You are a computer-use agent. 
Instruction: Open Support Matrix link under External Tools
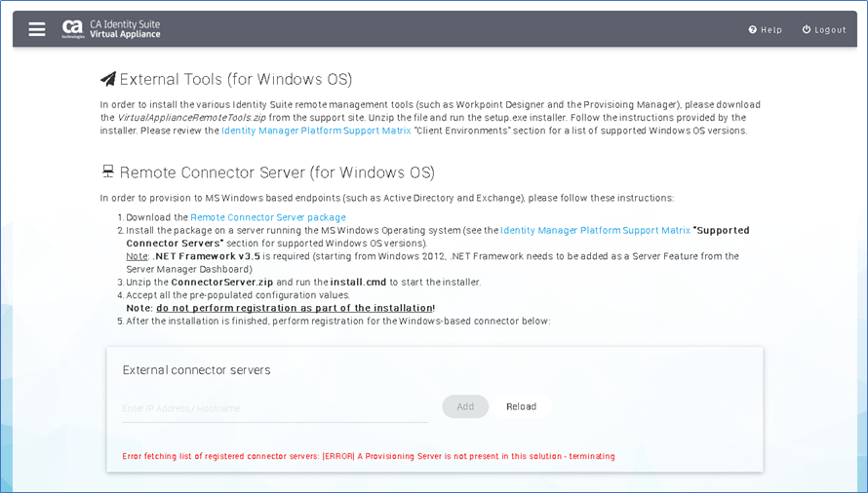point(316,131)
